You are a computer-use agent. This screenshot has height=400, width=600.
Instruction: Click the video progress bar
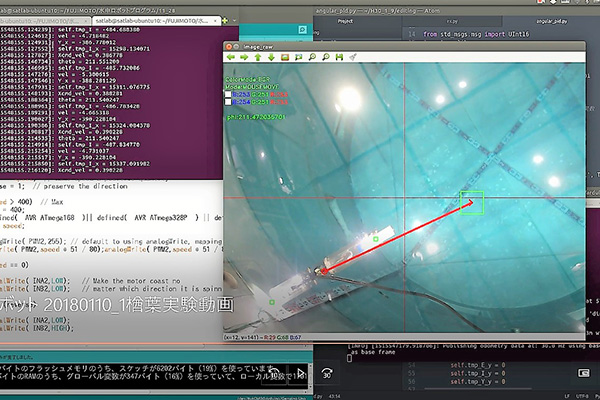point(300,343)
